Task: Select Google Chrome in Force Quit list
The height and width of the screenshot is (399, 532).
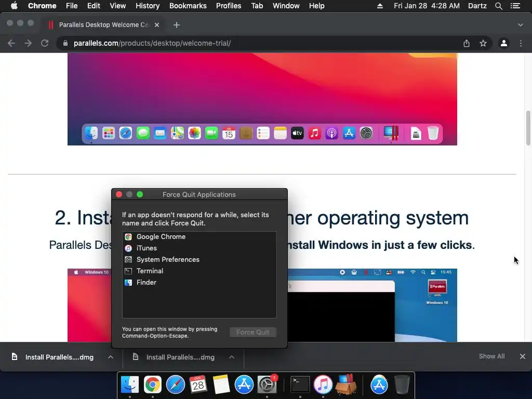Action: (199, 237)
